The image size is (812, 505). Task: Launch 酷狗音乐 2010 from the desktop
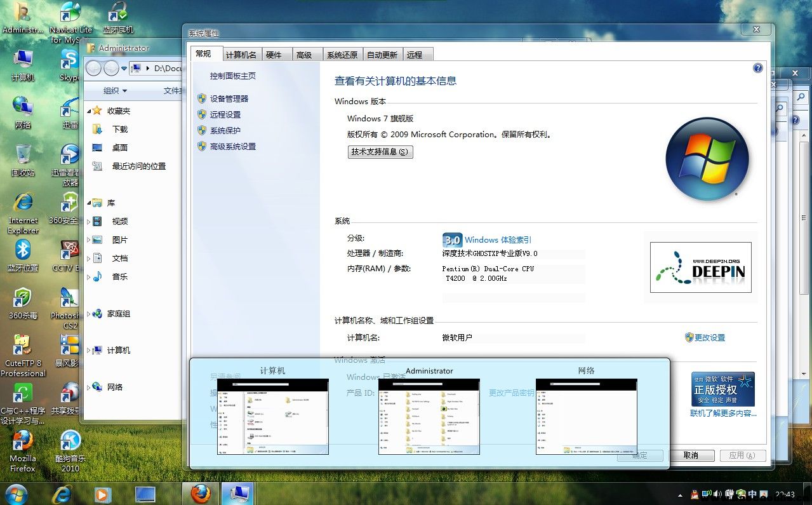pyautogui.click(x=70, y=441)
